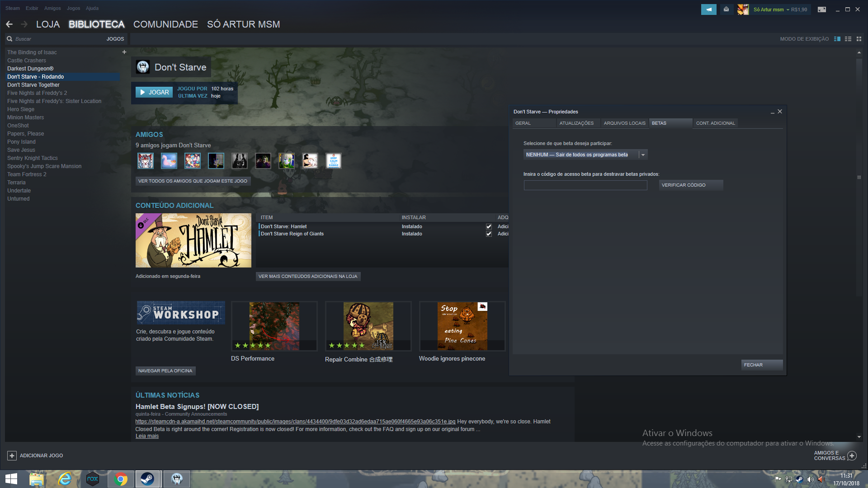Open the beta selection dropdown
Viewport: 868px width, 488px height.
(642, 155)
